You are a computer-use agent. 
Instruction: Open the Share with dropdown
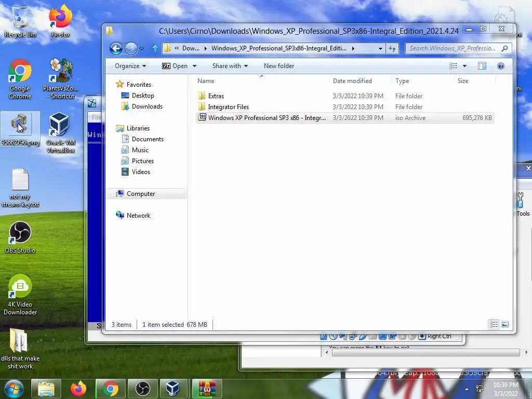point(230,66)
